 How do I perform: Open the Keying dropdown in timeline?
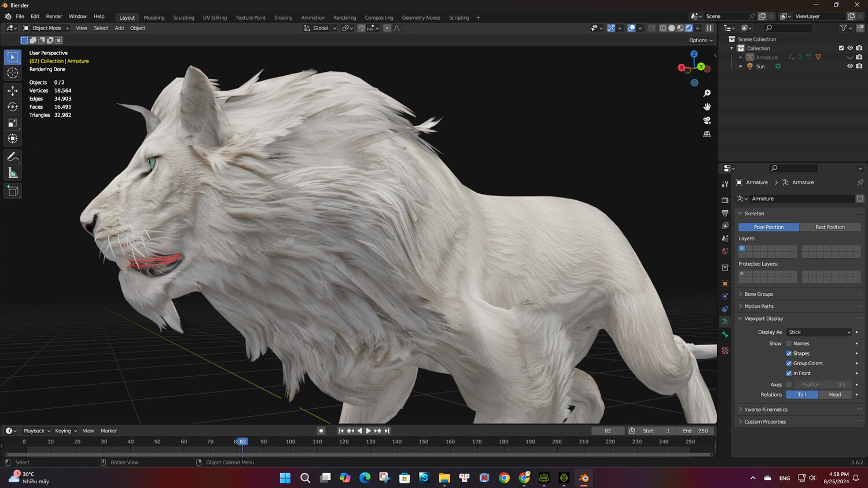coord(65,431)
